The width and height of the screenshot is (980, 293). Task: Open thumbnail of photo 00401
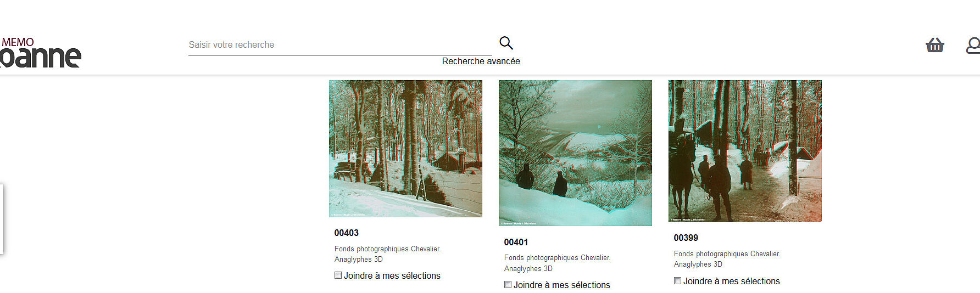click(x=575, y=153)
